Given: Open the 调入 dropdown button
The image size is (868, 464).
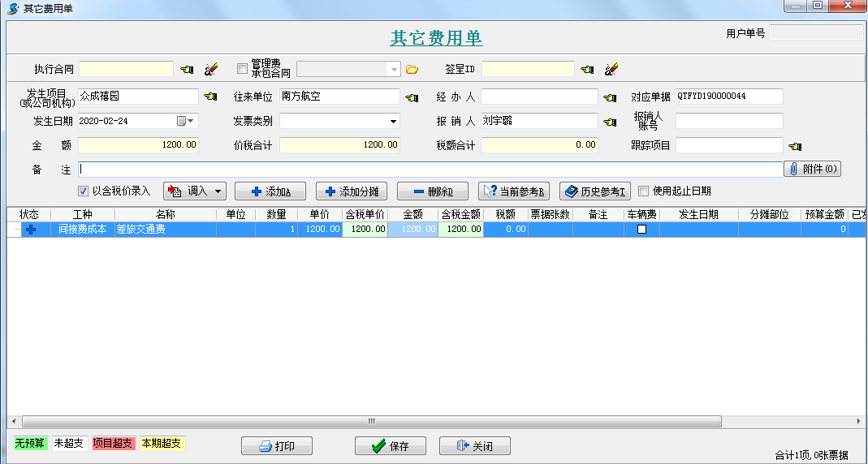Looking at the screenshot, I should (x=194, y=191).
